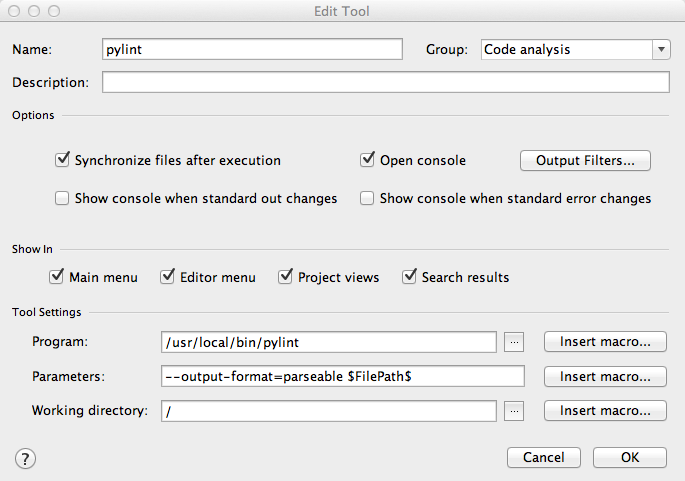Cancel the Edit Tool dialog

click(x=543, y=457)
